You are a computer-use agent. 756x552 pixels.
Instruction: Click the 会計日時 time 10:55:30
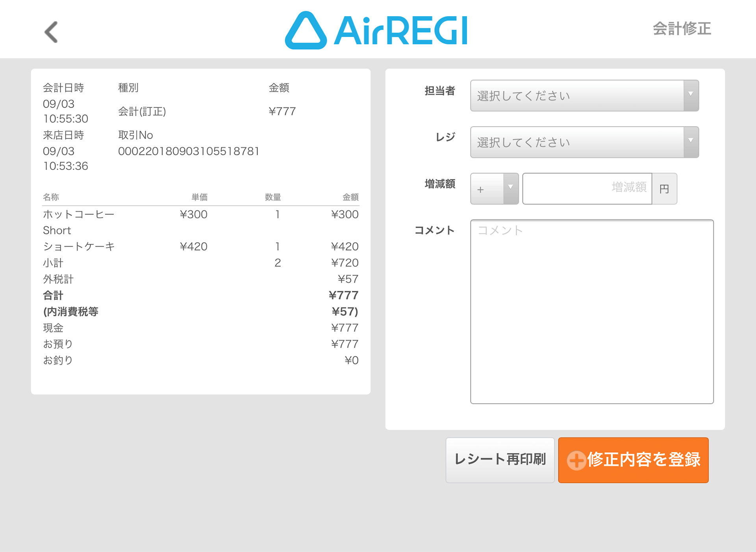point(66,119)
